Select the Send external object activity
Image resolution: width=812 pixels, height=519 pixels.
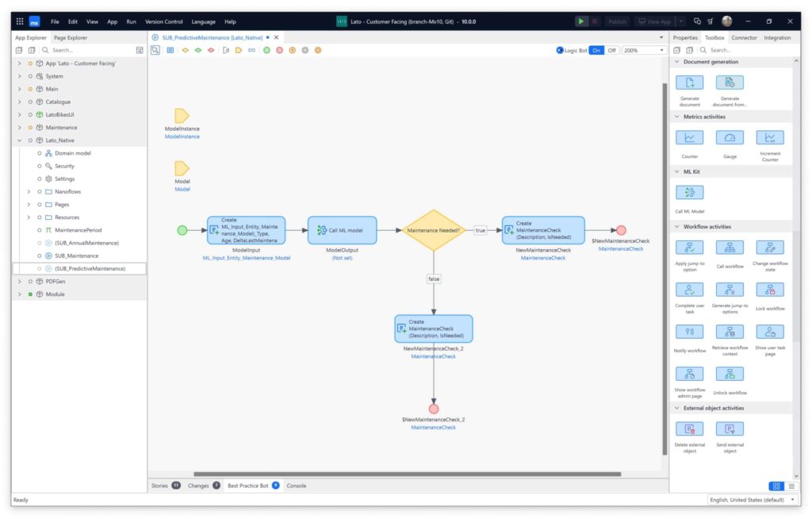click(730, 429)
